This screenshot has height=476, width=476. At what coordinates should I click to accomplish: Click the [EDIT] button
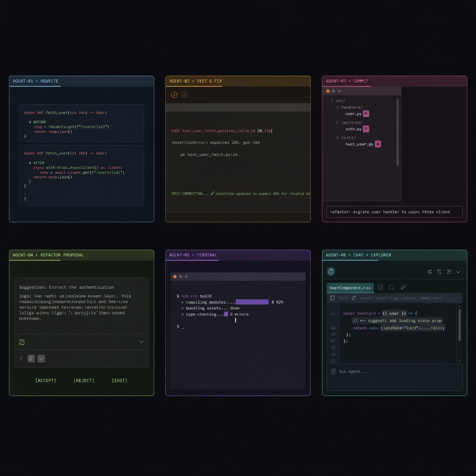tap(119, 380)
